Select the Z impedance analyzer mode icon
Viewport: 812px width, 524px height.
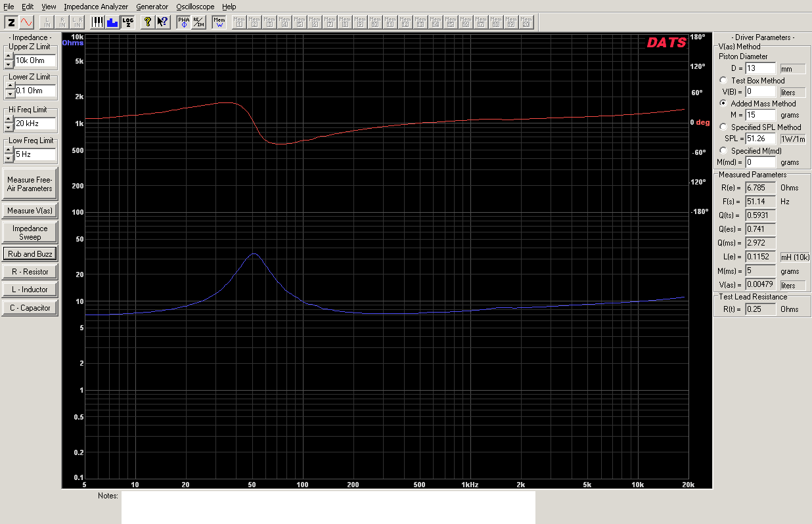tap(12, 22)
